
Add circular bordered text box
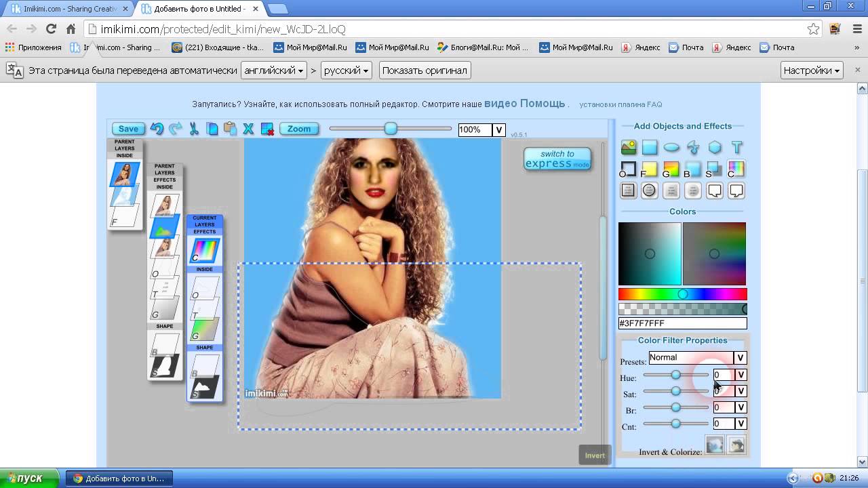point(650,190)
